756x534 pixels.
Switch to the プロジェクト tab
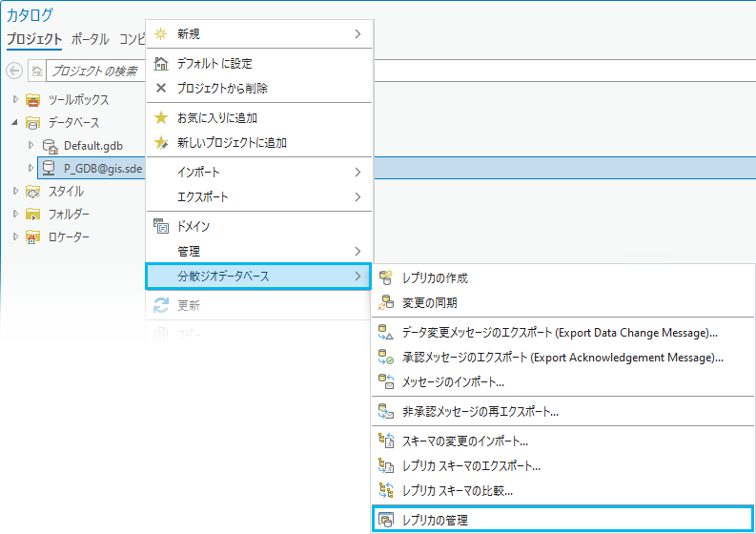(34, 39)
